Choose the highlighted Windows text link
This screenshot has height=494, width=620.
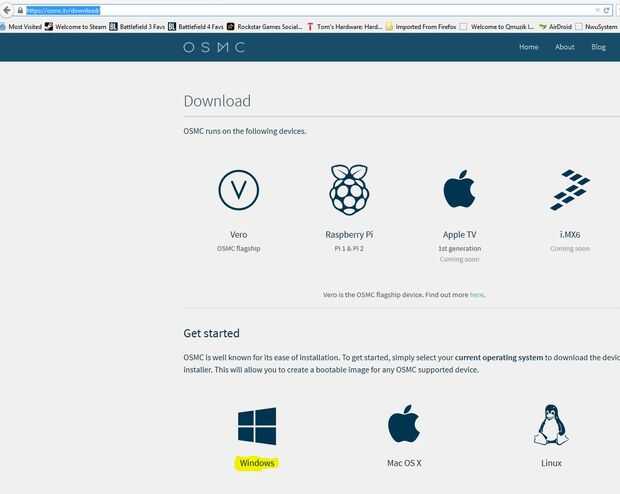[x=257, y=463]
